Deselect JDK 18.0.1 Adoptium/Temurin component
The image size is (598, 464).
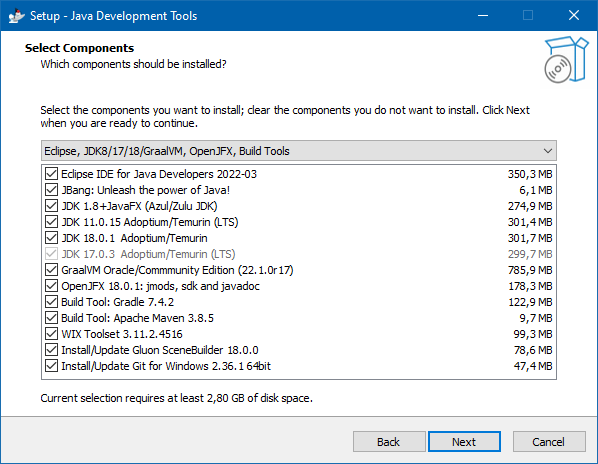[51, 238]
